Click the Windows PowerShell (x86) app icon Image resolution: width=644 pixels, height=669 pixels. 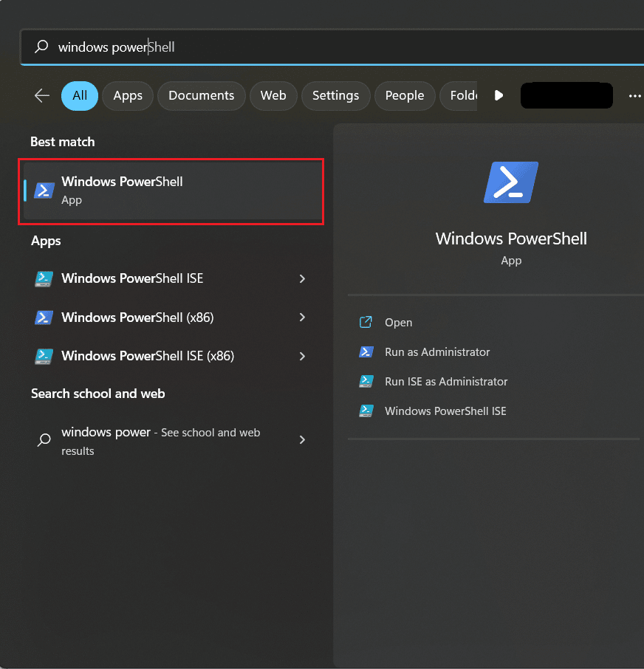coord(44,318)
